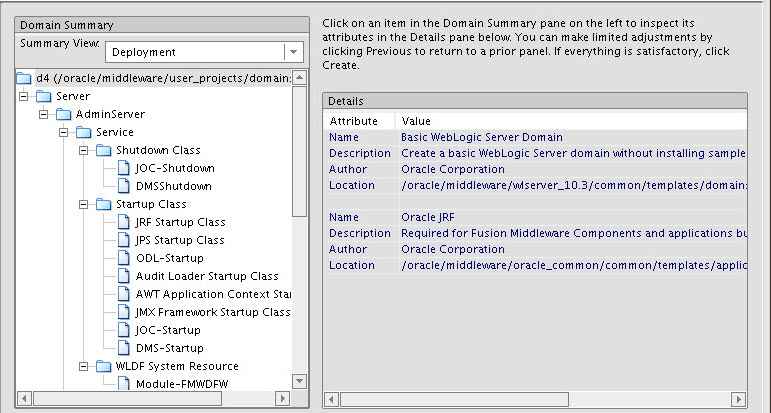
Task: Collapse the Shutdown Class node
Action: pyautogui.click(x=85, y=150)
